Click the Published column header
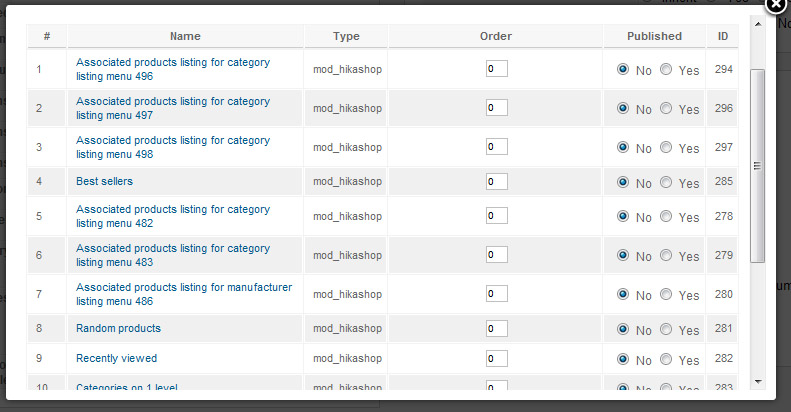 point(654,36)
